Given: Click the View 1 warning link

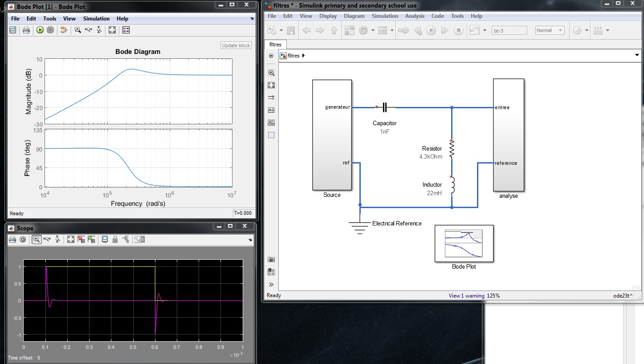Looking at the screenshot, I should tap(466, 295).
